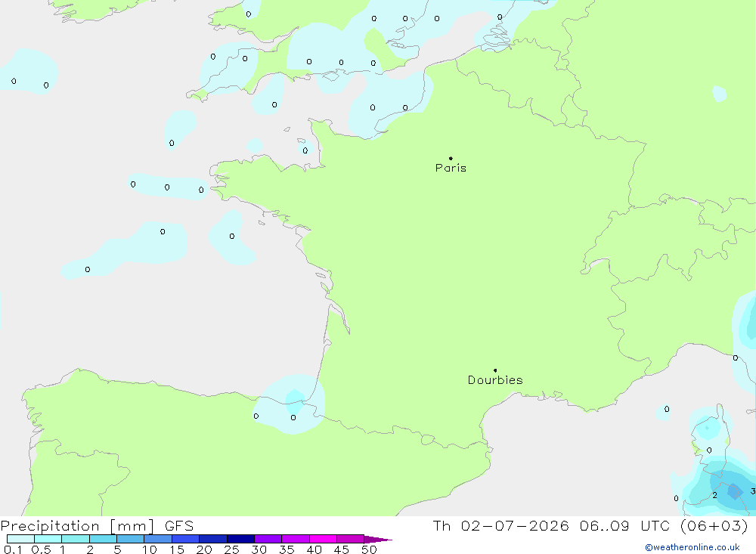Viewport: 756px width, 554px height.
Task: Click the legend scale label 0.5
Action: point(41,549)
